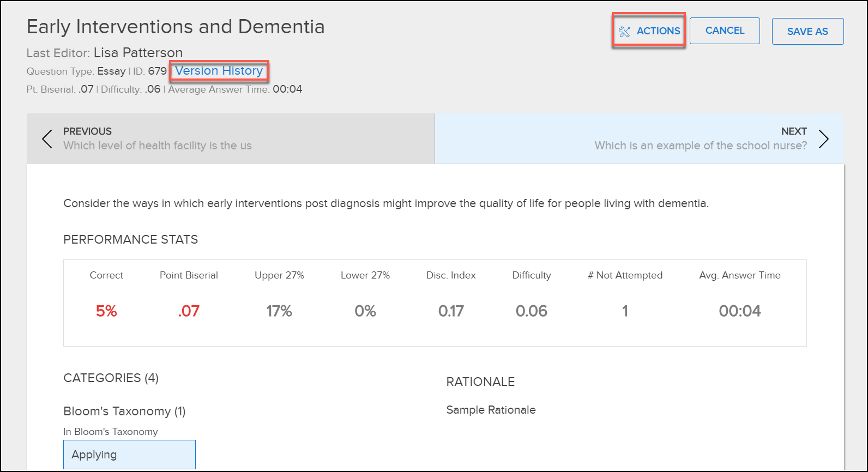Click the header Pt. Biserial .07 value
Image resolution: width=868 pixels, height=472 pixels.
click(x=86, y=89)
